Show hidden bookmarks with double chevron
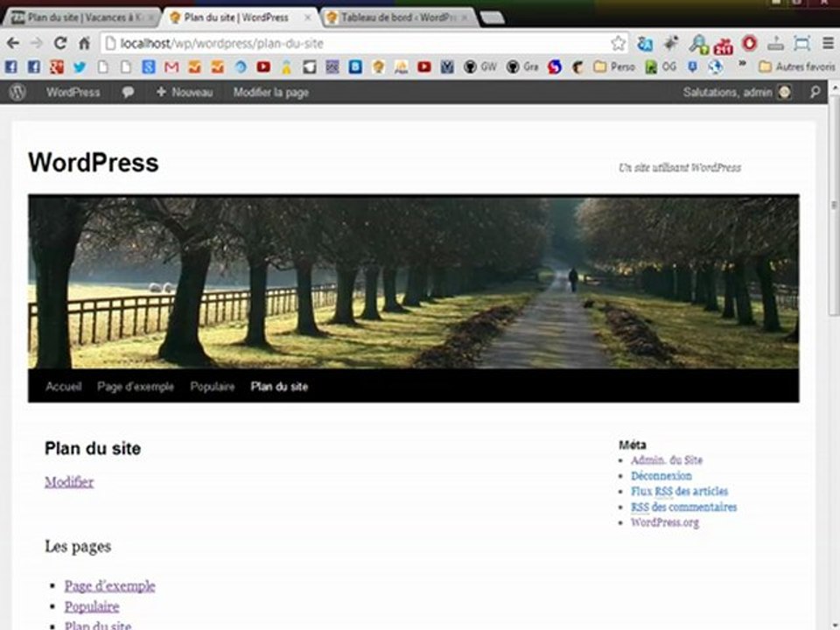 point(742,66)
